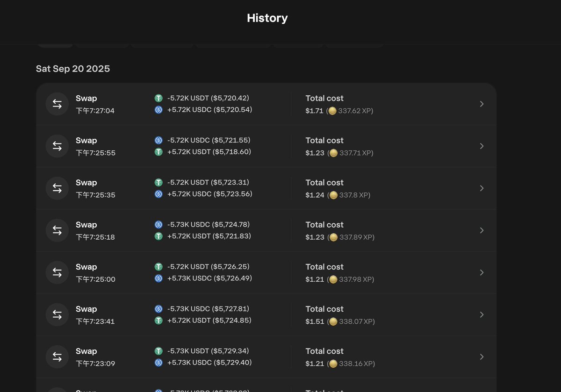
Task: Click the -5.72K USDC ($5,721.55) amount
Action: (209, 140)
